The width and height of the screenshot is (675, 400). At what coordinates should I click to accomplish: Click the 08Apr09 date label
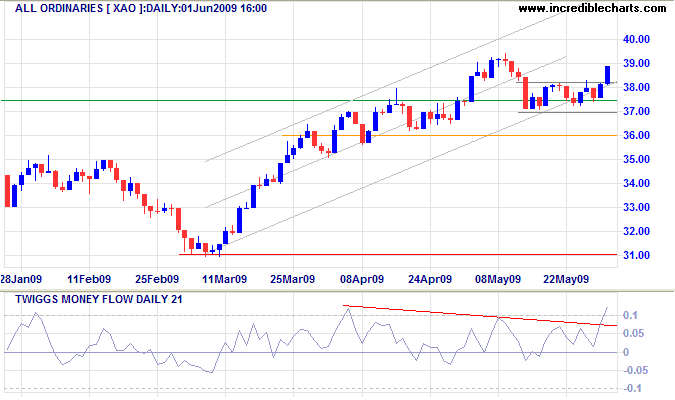click(362, 279)
